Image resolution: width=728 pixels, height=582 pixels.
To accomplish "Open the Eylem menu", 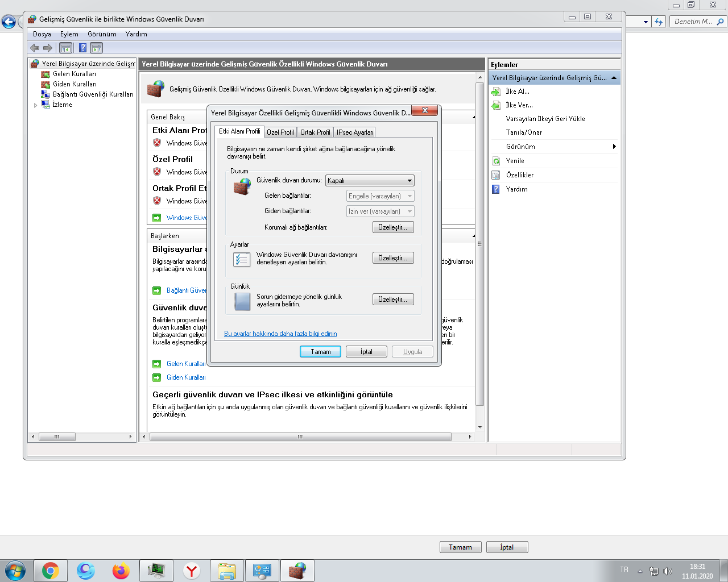I will (x=69, y=34).
